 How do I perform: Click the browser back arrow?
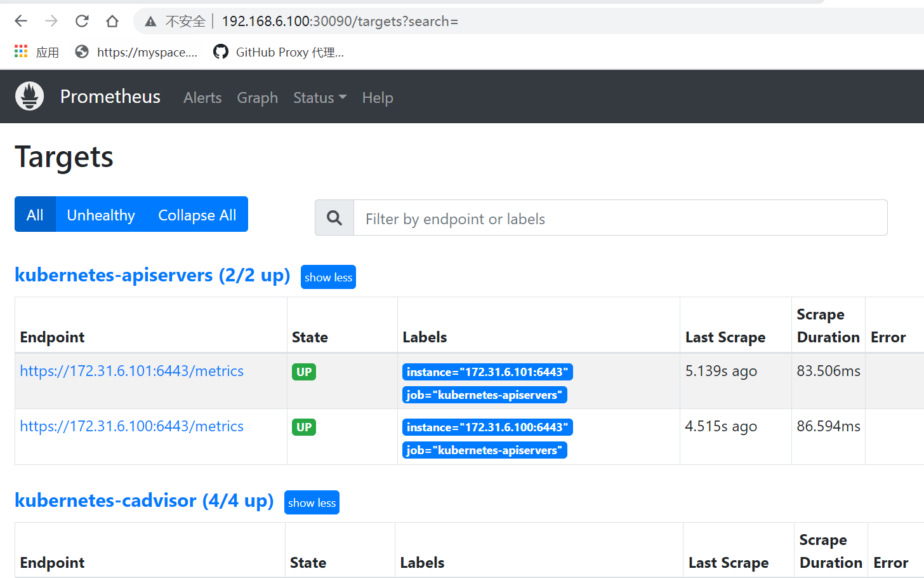coord(21,21)
